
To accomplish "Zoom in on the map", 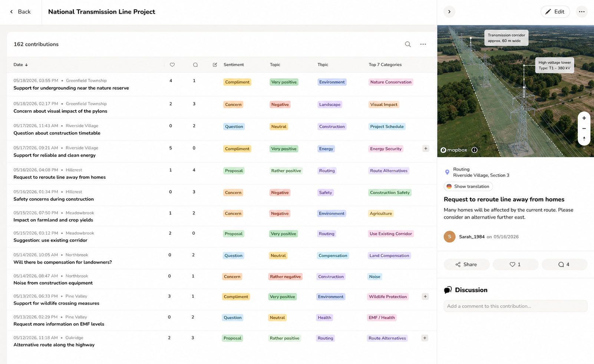I will [x=584, y=118].
